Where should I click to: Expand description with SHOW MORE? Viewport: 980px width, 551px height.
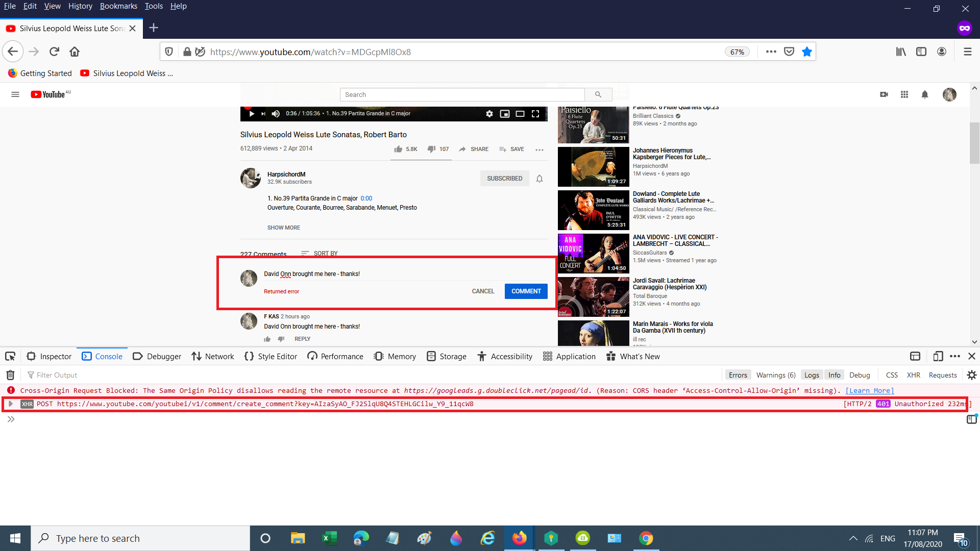click(x=284, y=228)
